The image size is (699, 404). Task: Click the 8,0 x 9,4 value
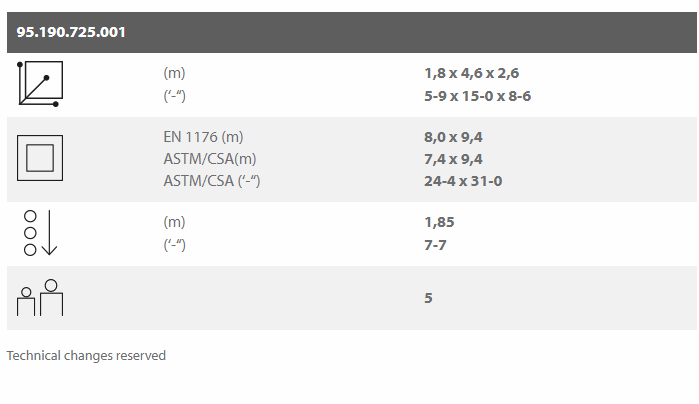click(453, 137)
